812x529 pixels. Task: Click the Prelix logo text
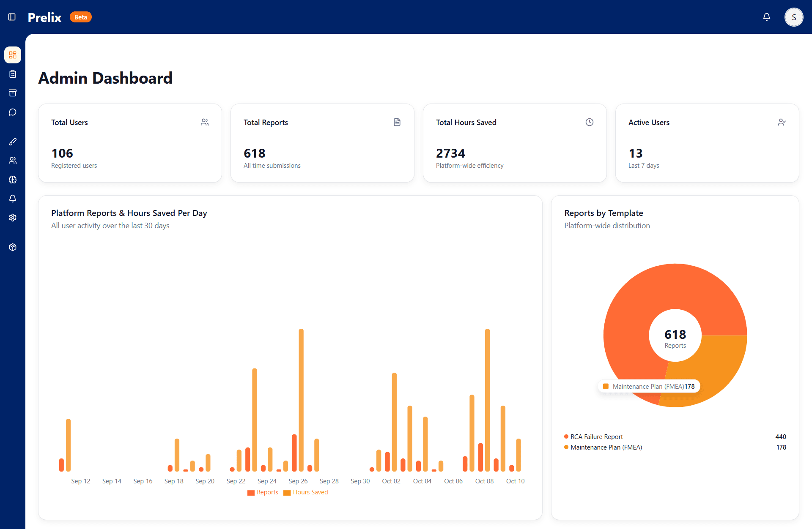point(44,17)
